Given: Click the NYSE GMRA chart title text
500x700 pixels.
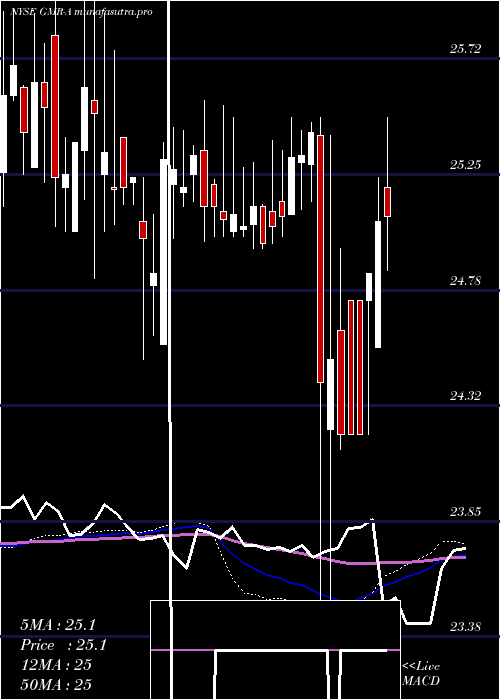Looking at the screenshot, I should pos(82,12).
